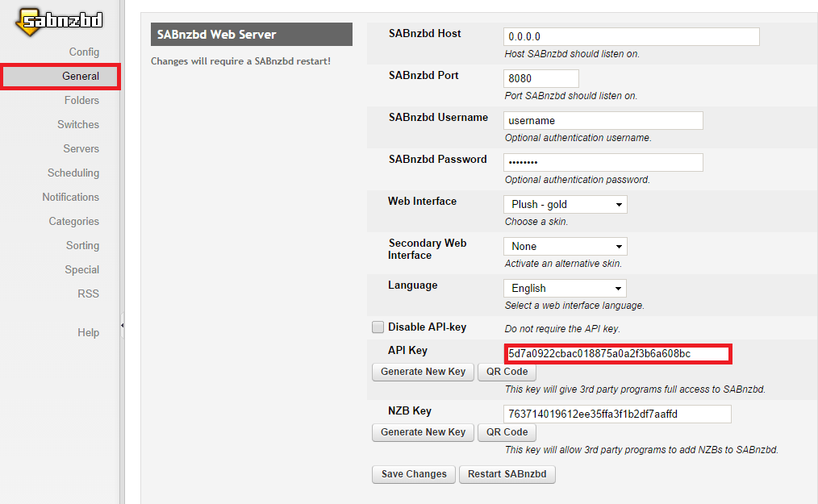Click into the SABnzbd Host field

(x=631, y=37)
